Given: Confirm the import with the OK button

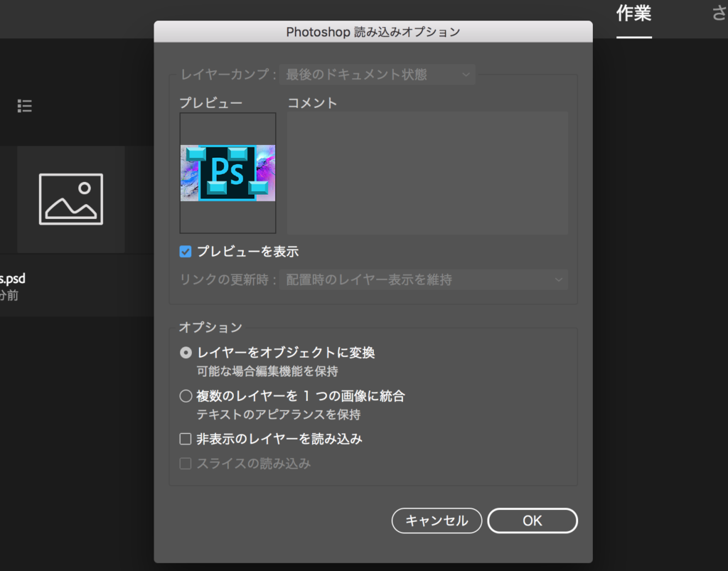Looking at the screenshot, I should click(532, 521).
